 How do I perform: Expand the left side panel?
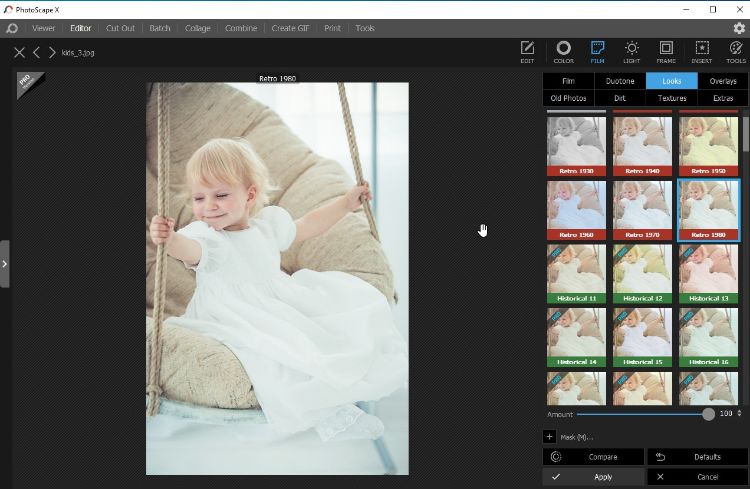click(5, 264)
